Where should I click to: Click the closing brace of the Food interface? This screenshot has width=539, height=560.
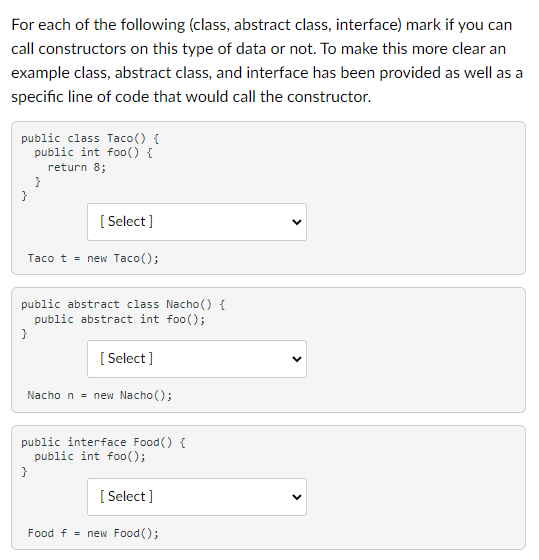point(24,471)
